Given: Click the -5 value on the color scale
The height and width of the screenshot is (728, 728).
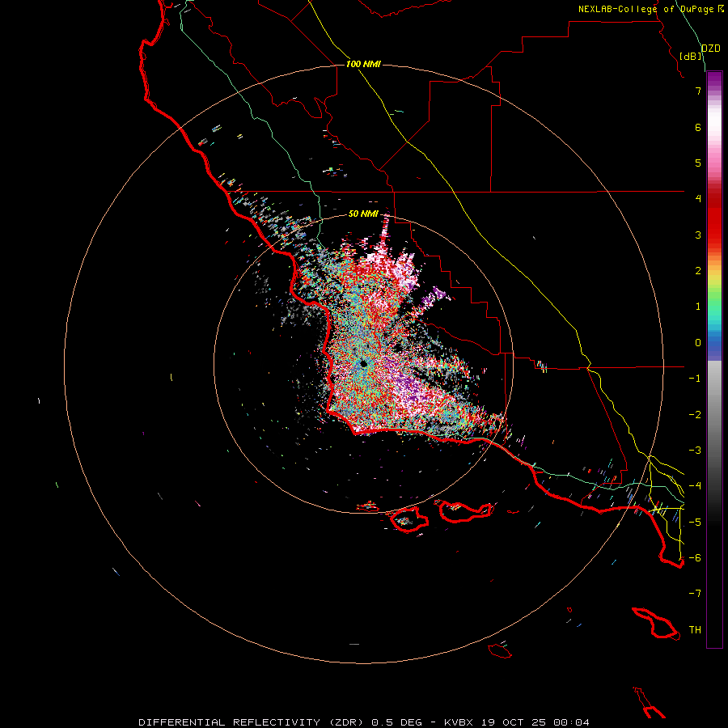Looking at the screenshot, I should pos(695,523).
